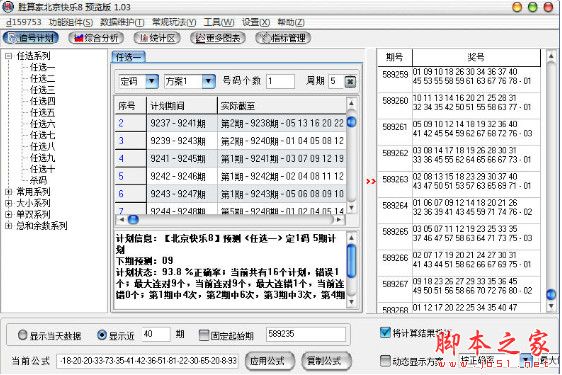Viewport: 562px width, 375px height.
Task: Select 任选二 in the tree
Action: 42,79
